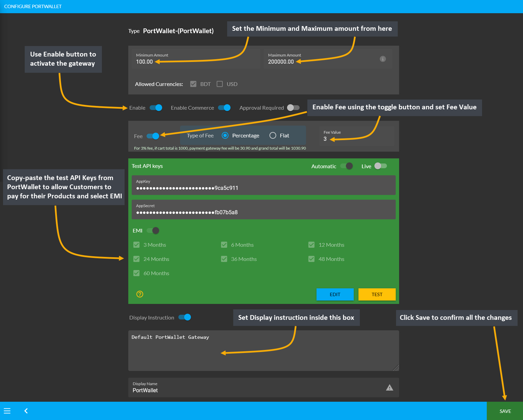Toggle the 36 Months checkbox
523x420 pixels.
tap(224, 259)
